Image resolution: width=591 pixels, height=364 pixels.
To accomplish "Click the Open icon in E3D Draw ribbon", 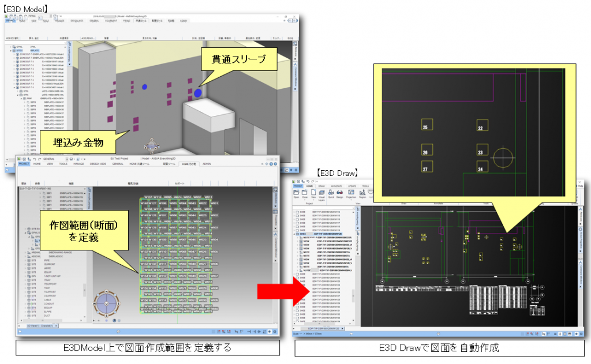I will (x=296, y=193).
